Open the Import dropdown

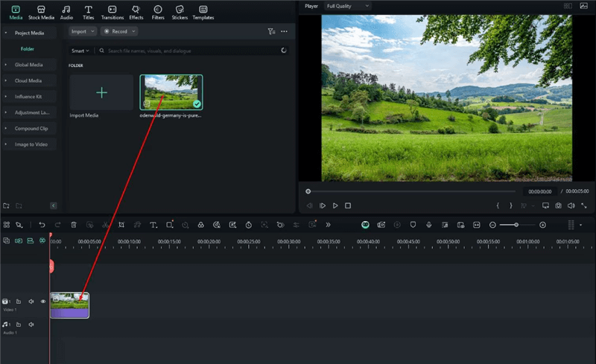[83, 31]
